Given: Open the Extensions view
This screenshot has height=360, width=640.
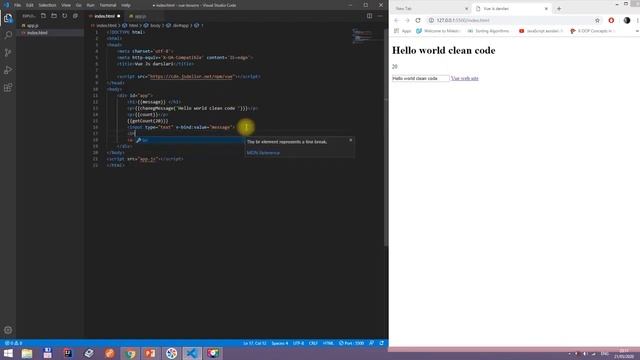Looking at the screenshot, I should [x=8, y=88].
